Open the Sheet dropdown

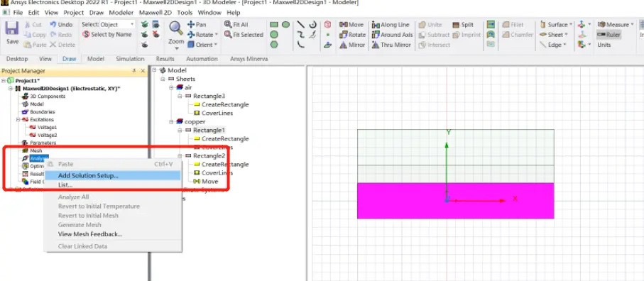point(567,35)
